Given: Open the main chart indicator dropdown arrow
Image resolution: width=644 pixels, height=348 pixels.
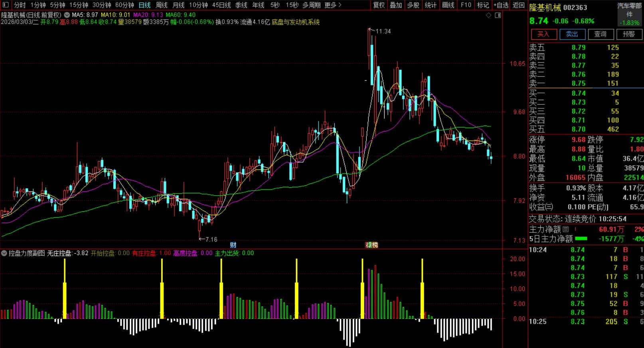Looking at the screenshot, I should tap(67, 15).
